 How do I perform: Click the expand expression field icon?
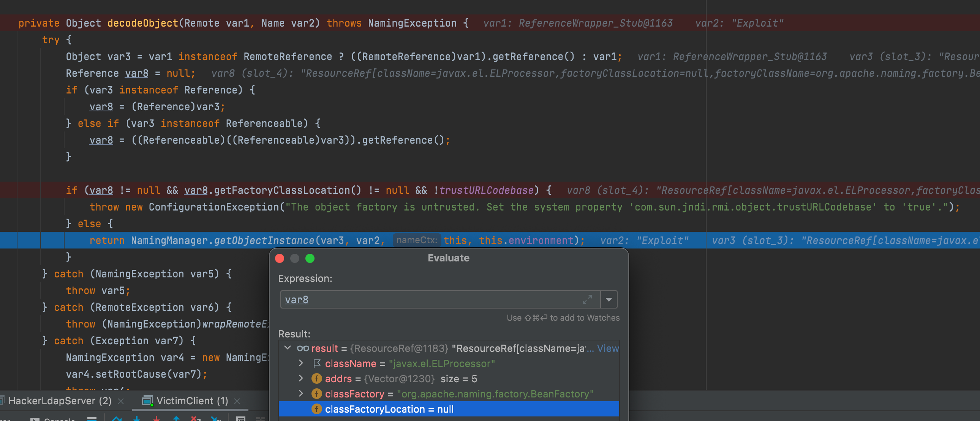click(587, 299)
